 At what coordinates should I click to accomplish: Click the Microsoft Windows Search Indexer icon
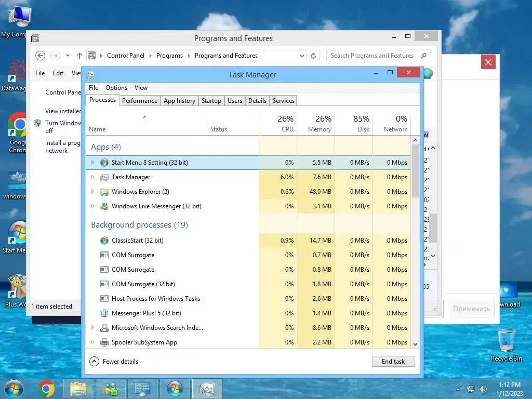[104, 328]
